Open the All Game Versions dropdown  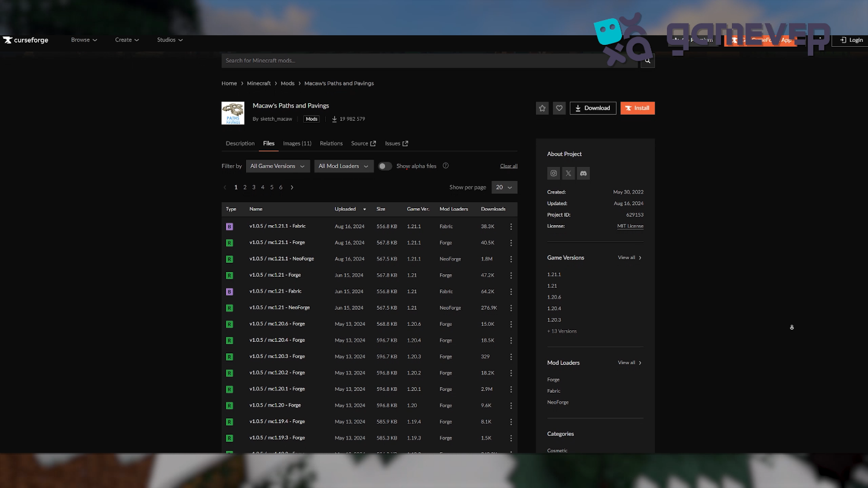point(278,166)
